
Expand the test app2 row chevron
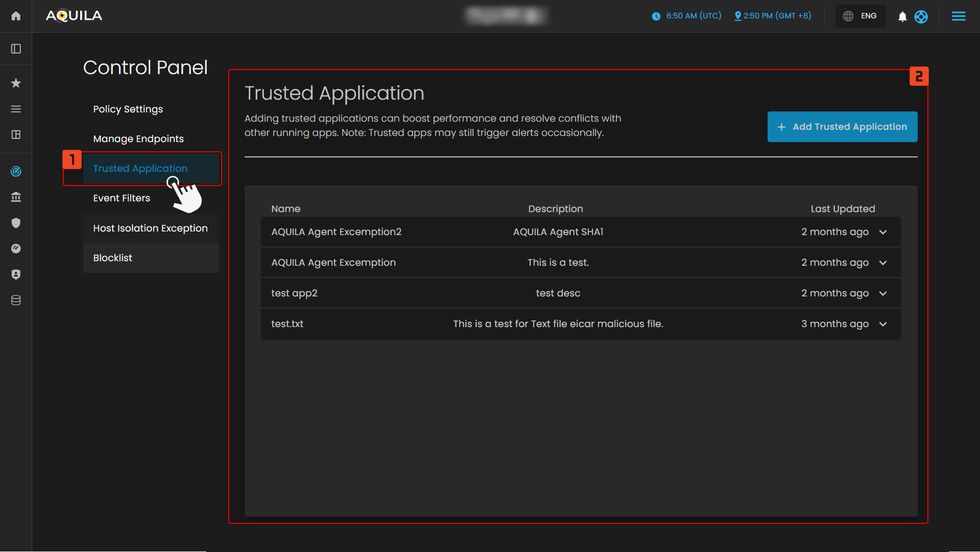883,293
